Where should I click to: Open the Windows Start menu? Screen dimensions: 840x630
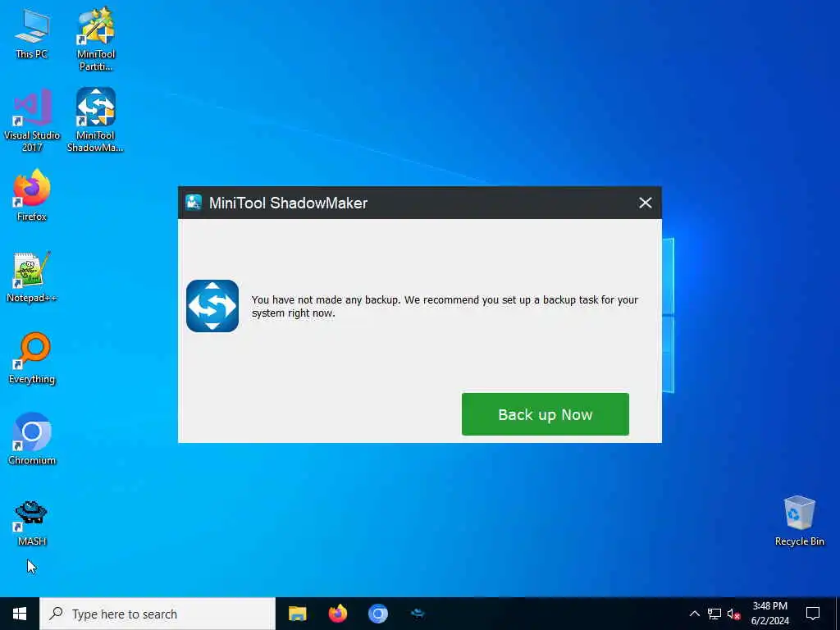pos(20,614)
